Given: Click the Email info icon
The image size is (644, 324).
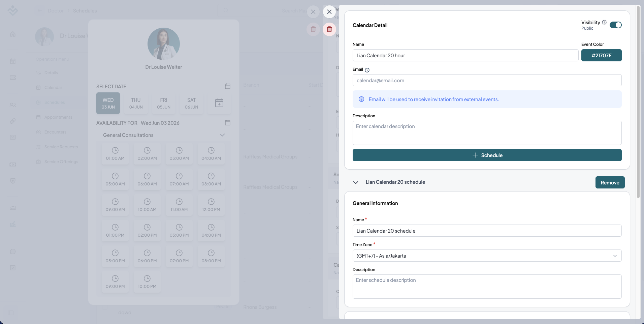Looking at the screenshot, I should coord(367,70).
